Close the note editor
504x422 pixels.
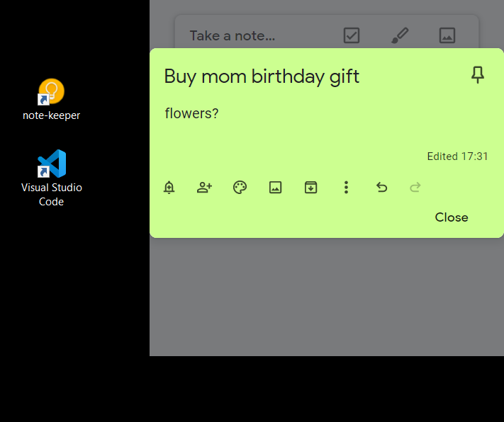tap(452, 217)
